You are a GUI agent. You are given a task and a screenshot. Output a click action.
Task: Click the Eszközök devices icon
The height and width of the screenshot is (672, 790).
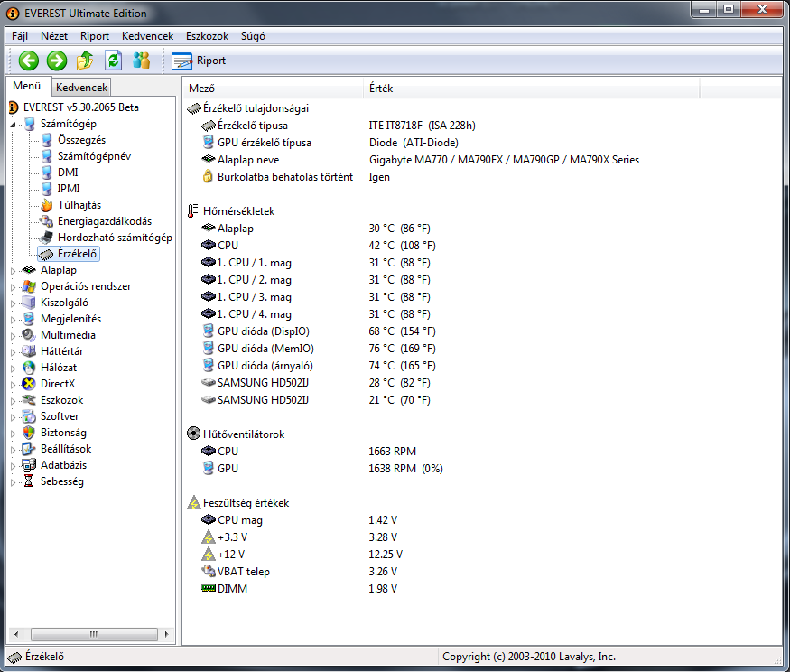click(x=29, y=400)
